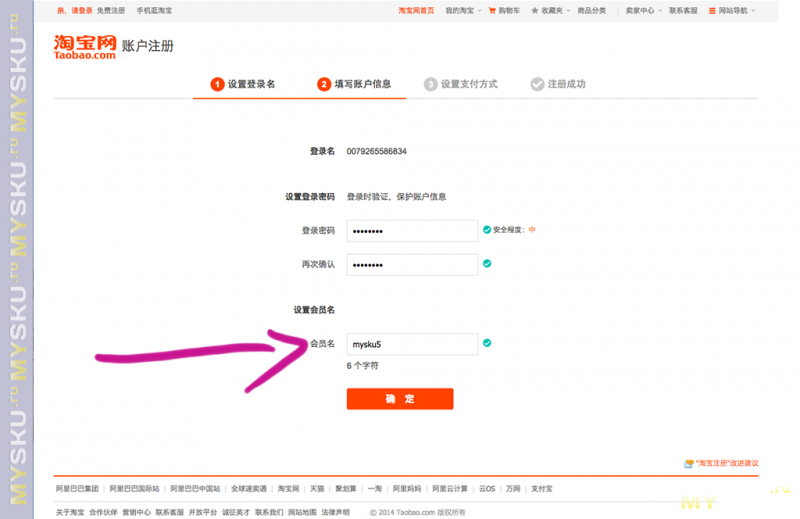Image resolution: width=800 pixels, height=519 pixels.
Task: Click the 账户注册 page title
Action: tap(147, 45)
